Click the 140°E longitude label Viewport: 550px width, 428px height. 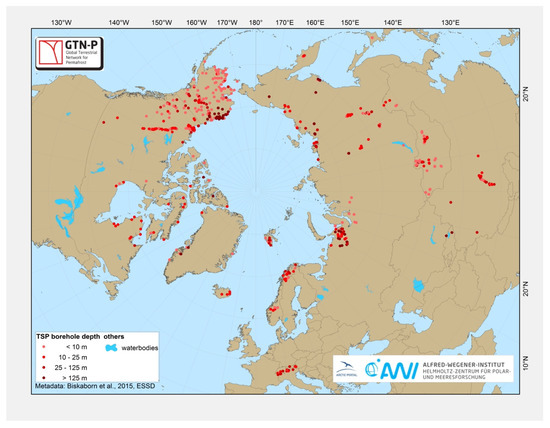pos(393,23)
